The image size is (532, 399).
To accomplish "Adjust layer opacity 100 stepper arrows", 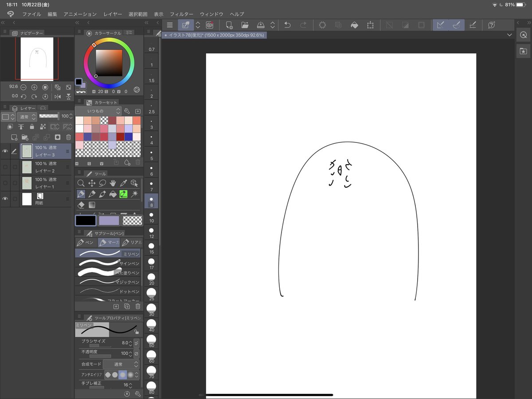I will click(71, 116).
